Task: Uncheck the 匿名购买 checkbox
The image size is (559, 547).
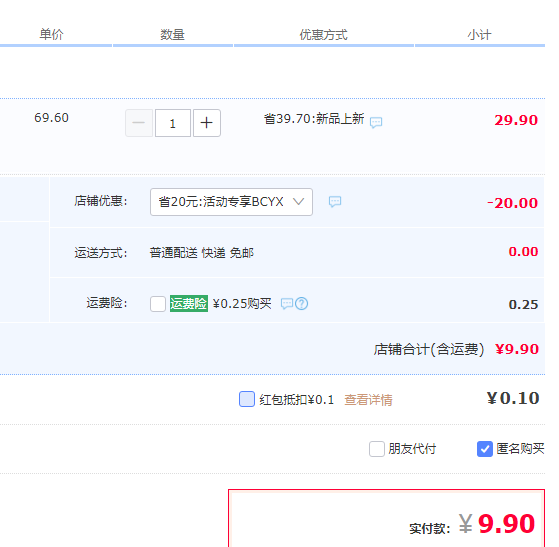Action: pos(485,449)
